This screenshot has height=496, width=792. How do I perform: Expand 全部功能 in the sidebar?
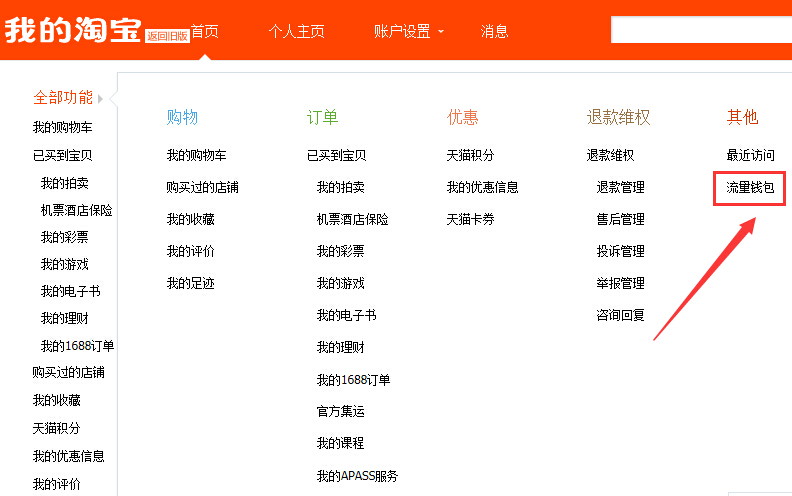click(68, 97)
